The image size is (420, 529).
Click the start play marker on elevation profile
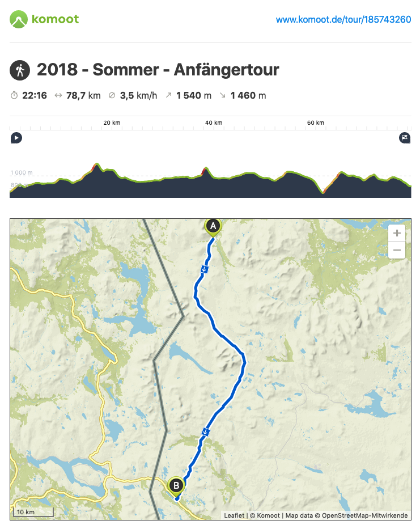[x=16, y=138]
